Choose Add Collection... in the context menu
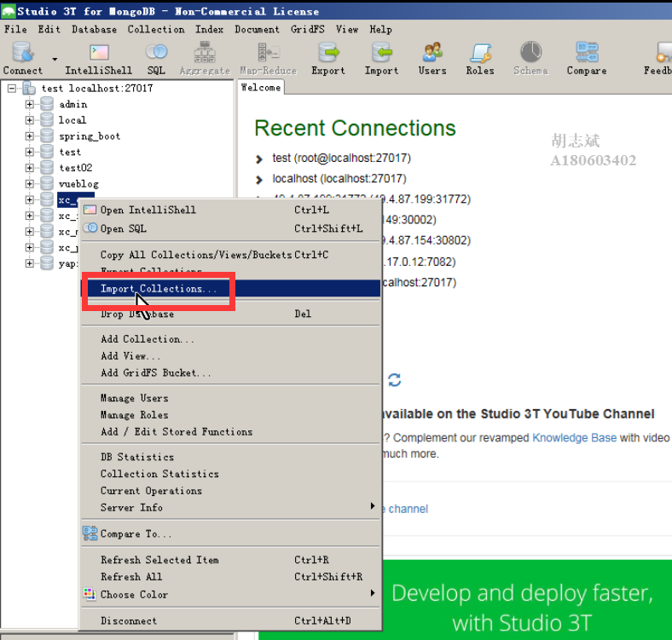This screenshot has width=672, height=640. pos(231,339)
